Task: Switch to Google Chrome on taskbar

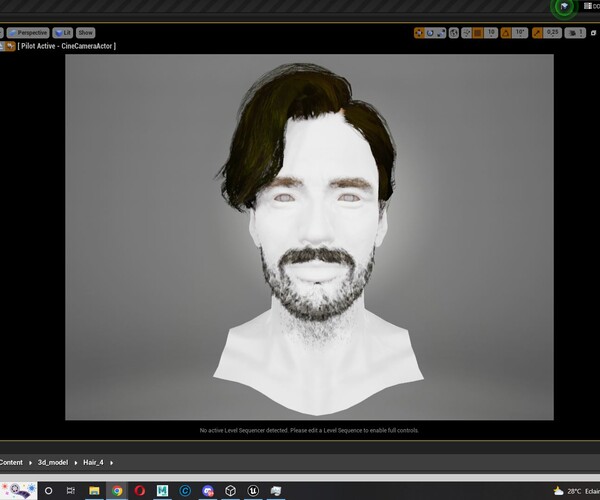Action: point(117,490)
